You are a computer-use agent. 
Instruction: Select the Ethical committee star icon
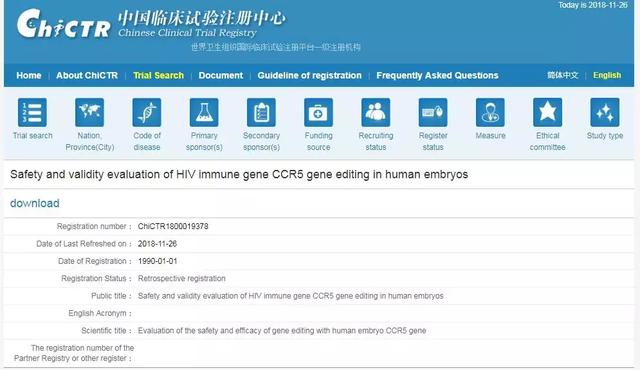[x=548, y=112]
